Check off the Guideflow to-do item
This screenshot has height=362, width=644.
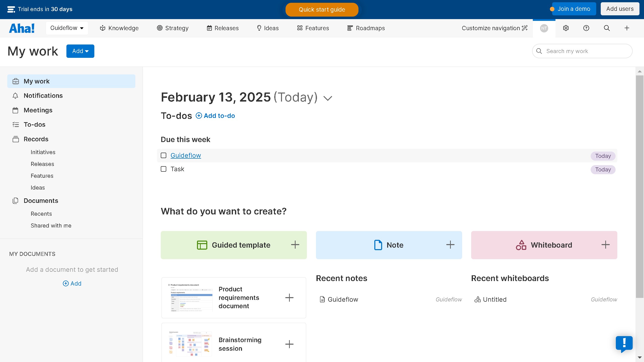tap(164, 155)
